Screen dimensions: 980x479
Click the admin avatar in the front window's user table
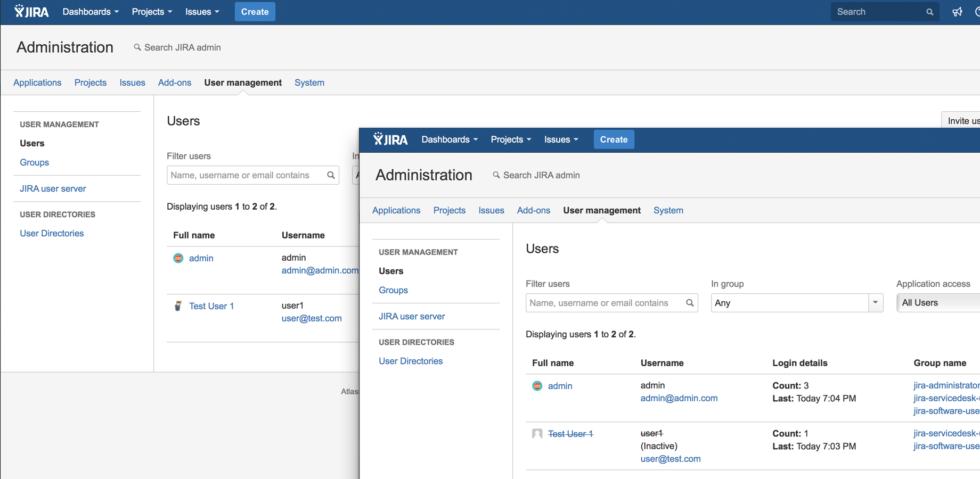(x=537, y=386)
